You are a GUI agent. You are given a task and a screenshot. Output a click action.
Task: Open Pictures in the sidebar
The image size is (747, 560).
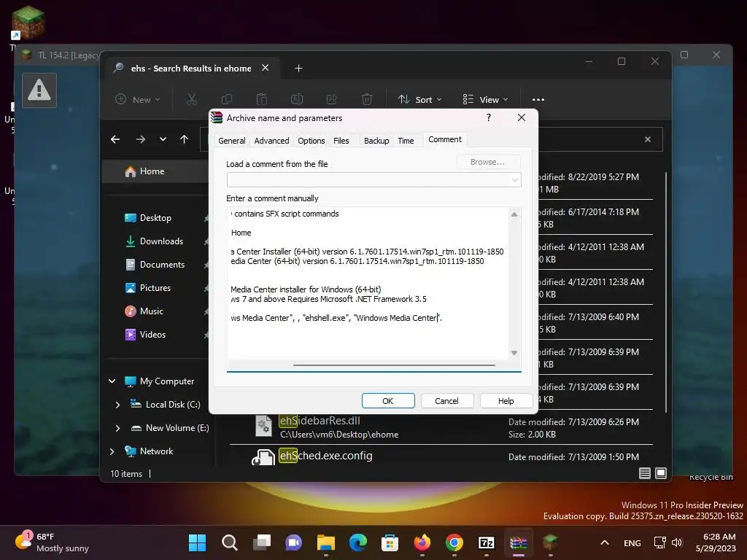coord(155,288)
